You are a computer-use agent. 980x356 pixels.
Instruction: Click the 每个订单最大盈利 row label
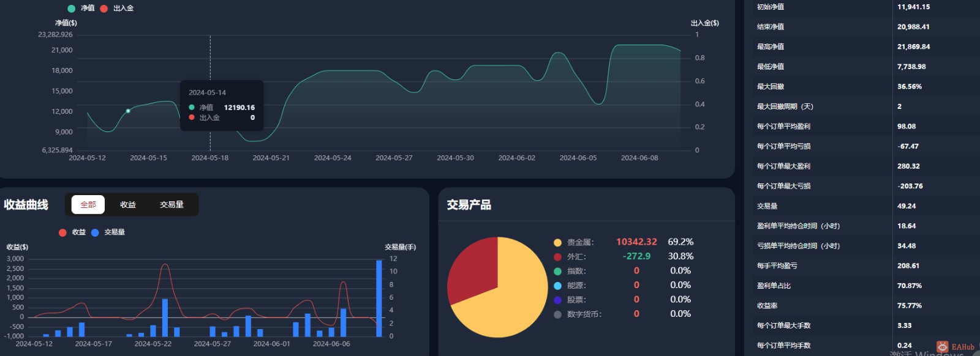783,166
